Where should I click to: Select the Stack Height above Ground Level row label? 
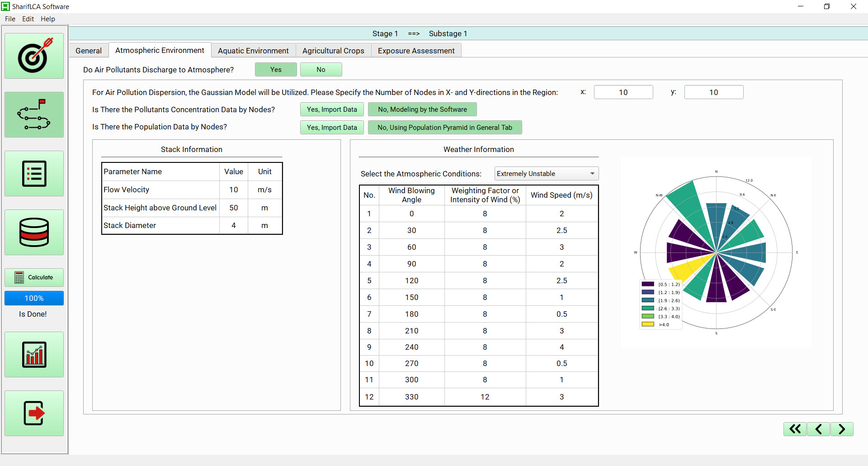click(160, 208)
